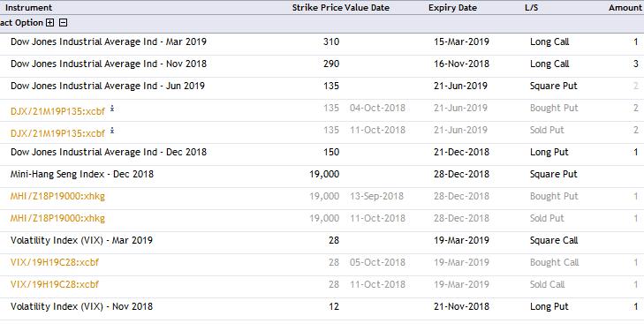Open info icon on DJX row dated 04-Oct-2018

[112, 109]
